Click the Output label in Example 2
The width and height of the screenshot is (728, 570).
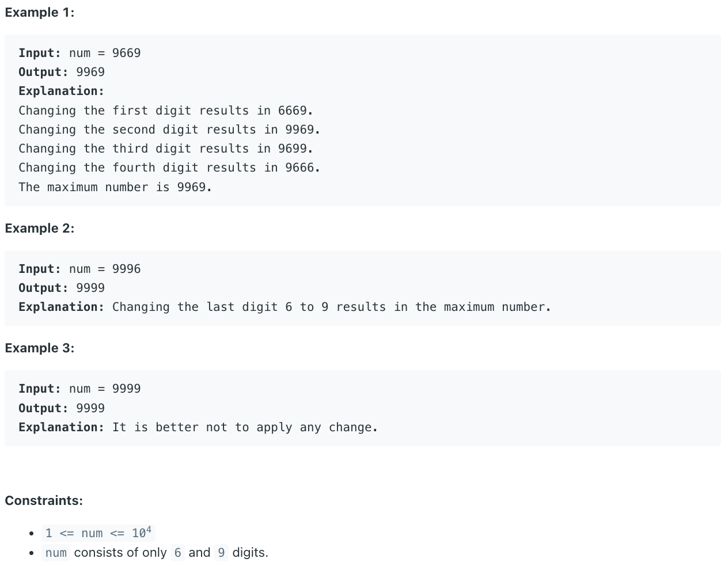[x=44, y=288]
